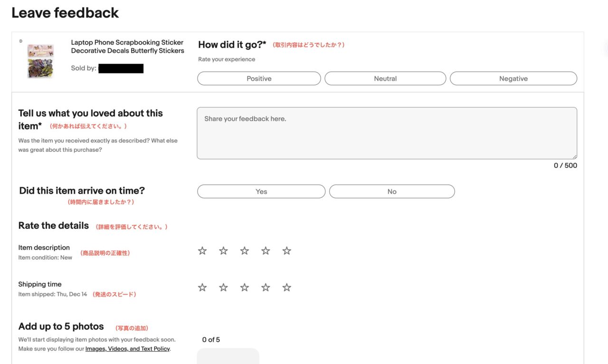Set Shipping time to three stars
The height and width of the screenshot is (364, 608).
tap(245, 288)
